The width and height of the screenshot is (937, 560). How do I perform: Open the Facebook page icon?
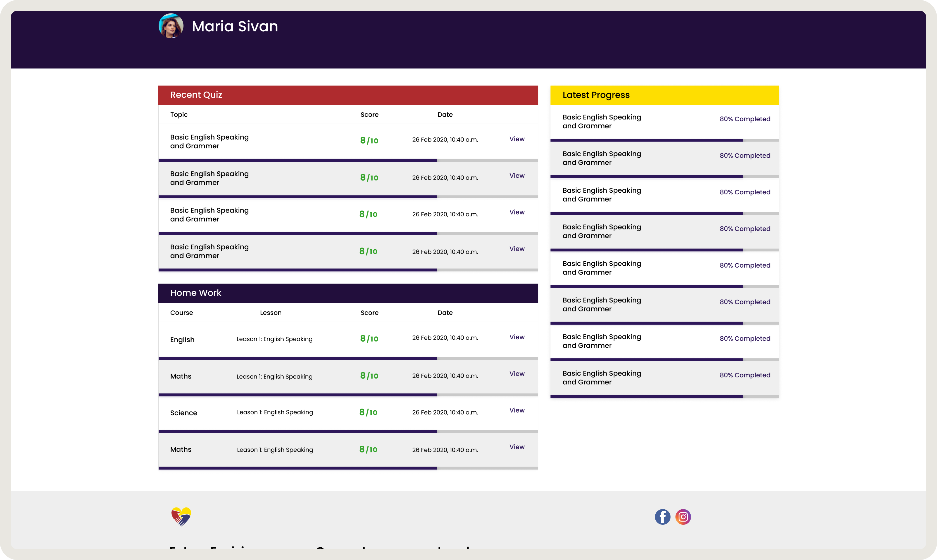[x=662, y=517]
